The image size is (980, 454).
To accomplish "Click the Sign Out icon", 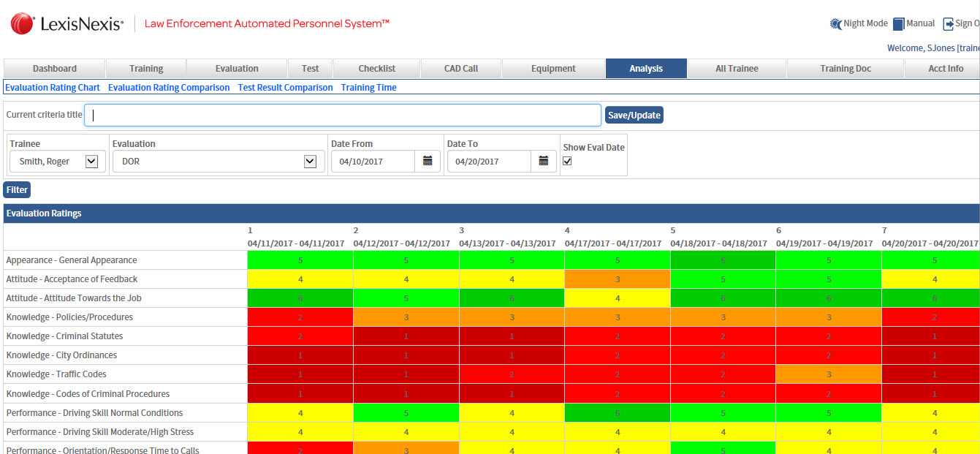I will click(x=948, y=24).
